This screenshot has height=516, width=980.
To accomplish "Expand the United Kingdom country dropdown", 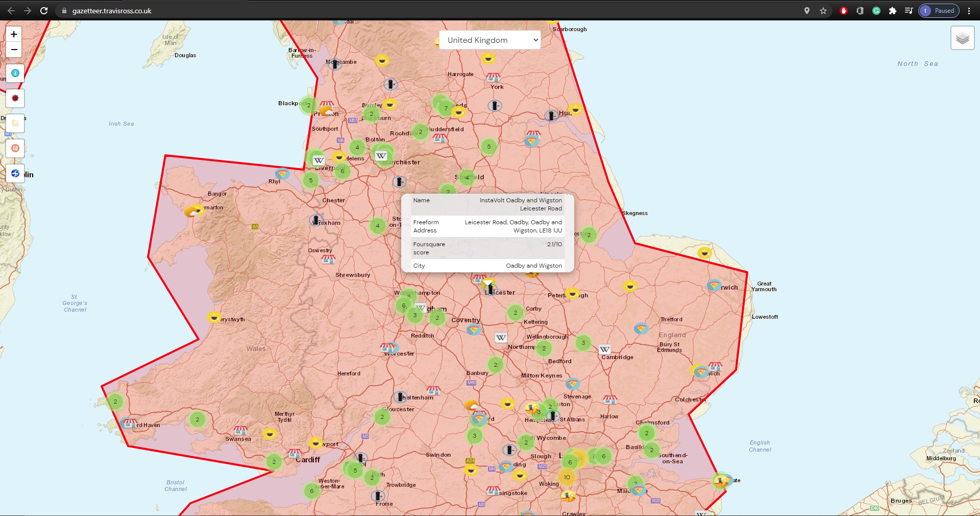I will pos(489,40).
